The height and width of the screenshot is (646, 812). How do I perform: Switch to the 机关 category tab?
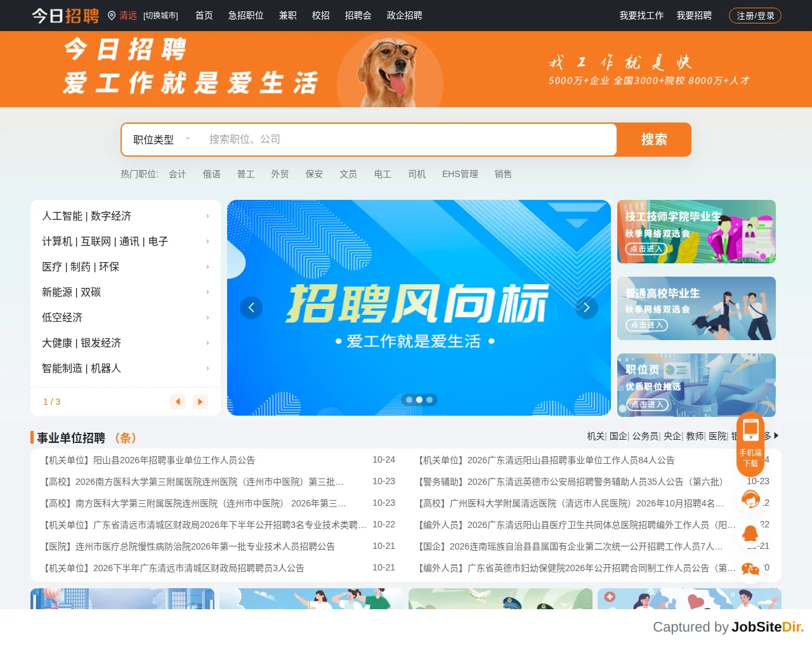tap(596, 436)
